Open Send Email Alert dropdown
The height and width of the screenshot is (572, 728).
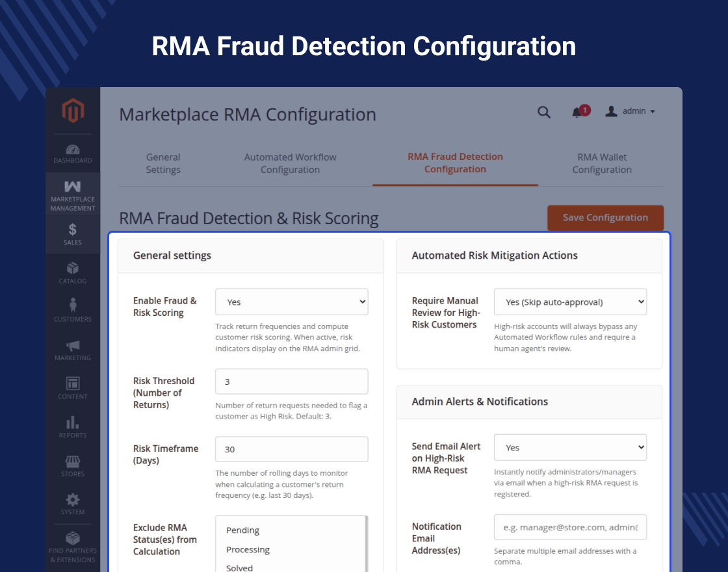coord(570,447)
